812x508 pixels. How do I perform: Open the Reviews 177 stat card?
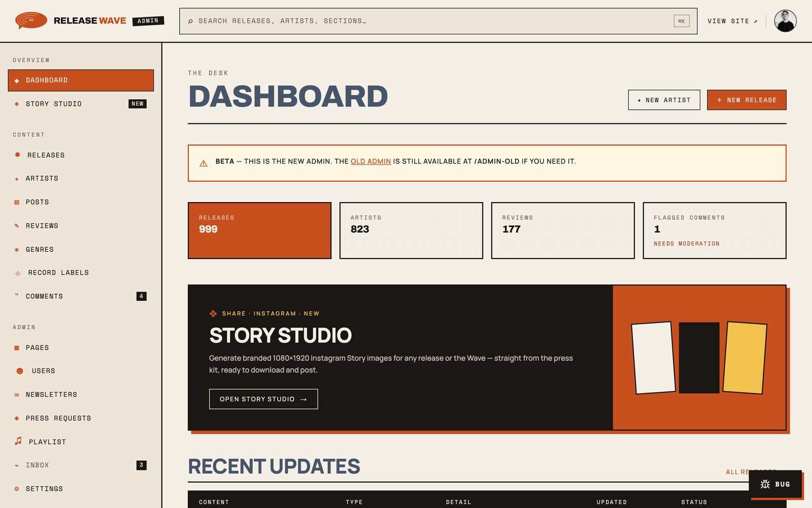(x=563, y=231)
